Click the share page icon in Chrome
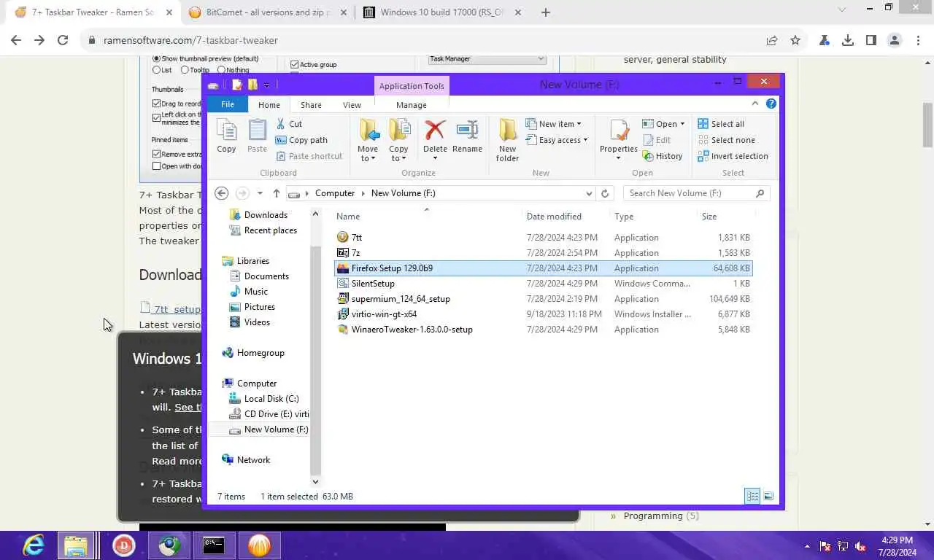This screenshot has width=934, height=560. (x=772, y=40)
